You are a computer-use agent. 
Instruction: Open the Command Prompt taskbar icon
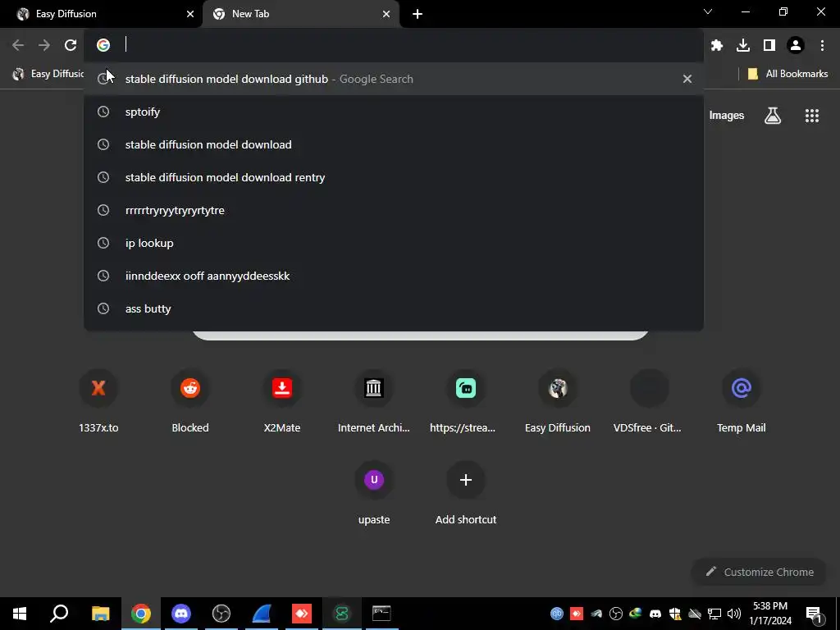coord(381,614)
